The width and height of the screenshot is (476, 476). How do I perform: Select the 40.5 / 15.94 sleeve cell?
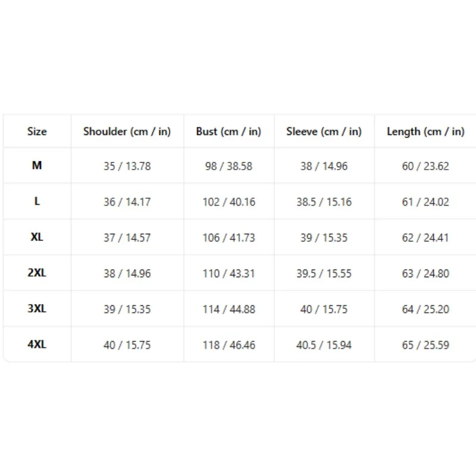324,345
